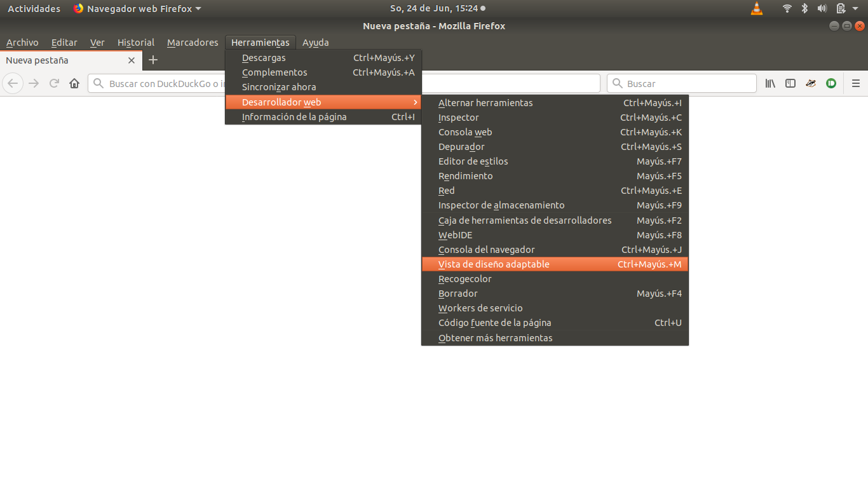Open Consola web
The width and height of the screenshot is (868, 488).
555,132
